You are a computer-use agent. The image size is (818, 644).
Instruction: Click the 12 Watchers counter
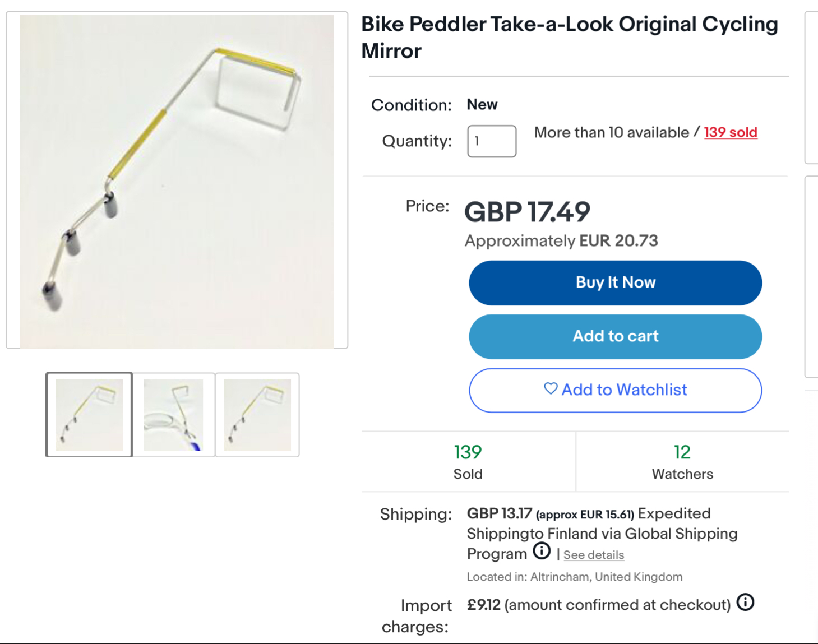tap(682, 461)
